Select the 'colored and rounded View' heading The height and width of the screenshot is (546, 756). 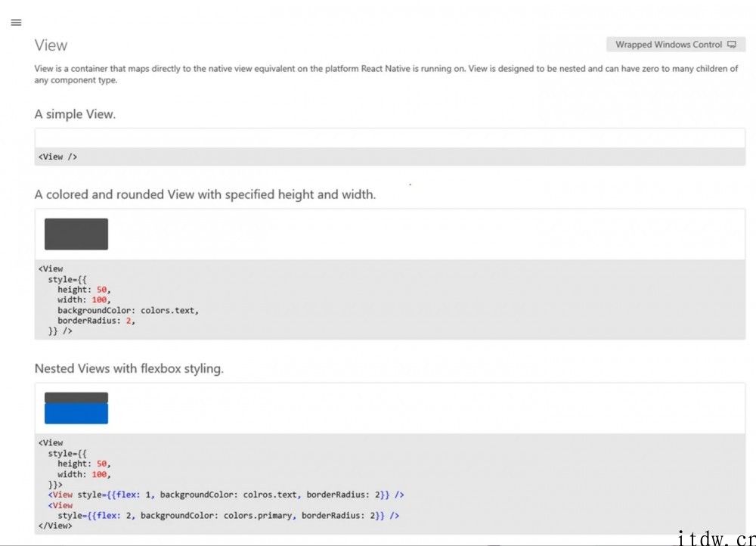pyautogui.click(x=205, y=194)
